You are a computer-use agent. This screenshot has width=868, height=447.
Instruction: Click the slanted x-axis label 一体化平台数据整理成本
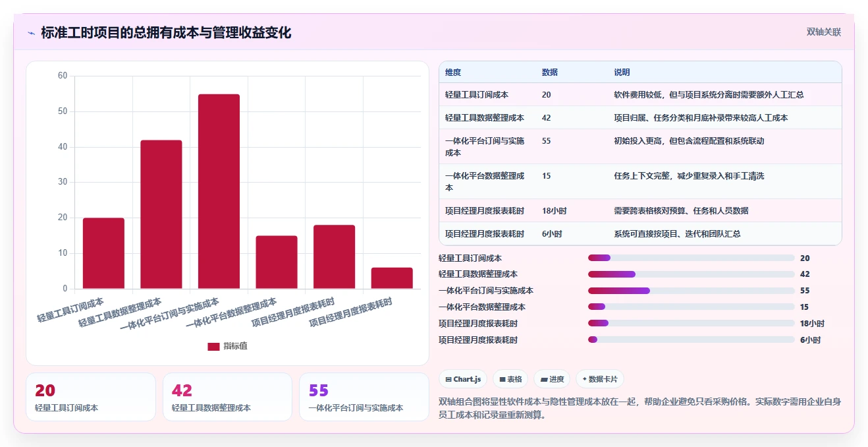tap(231, 313)
